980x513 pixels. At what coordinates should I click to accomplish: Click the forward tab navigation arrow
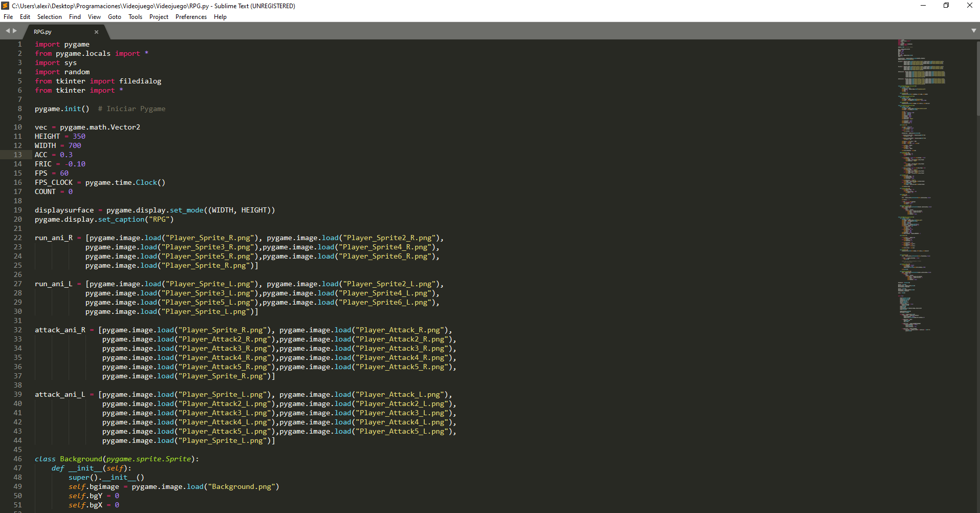pos(15,31)
